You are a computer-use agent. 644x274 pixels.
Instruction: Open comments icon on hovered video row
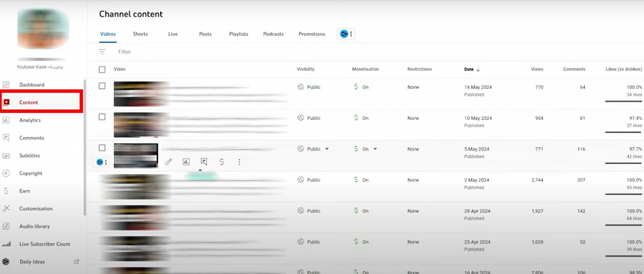pyautogui.click(x=204, y=162)
